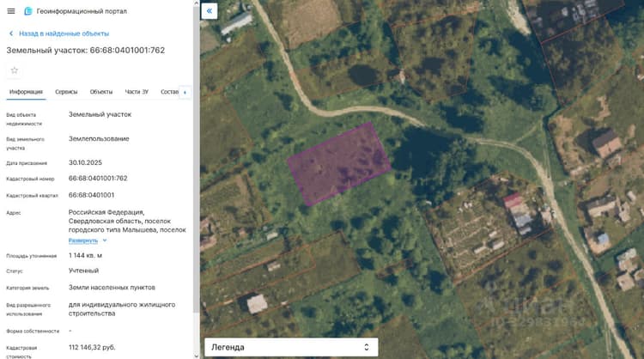Image resolution: width=644 pixels, height=359 pixels.
Task: Click the chevron next to Развернуть
Action: pyautogui.click(x=105, y=240)
